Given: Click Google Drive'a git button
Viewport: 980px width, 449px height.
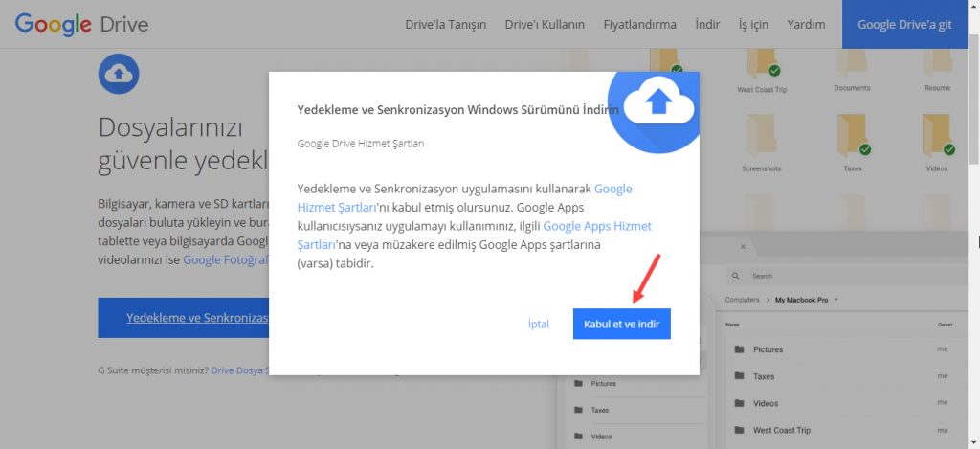Looking at the screenshot, I should (904, 24).
